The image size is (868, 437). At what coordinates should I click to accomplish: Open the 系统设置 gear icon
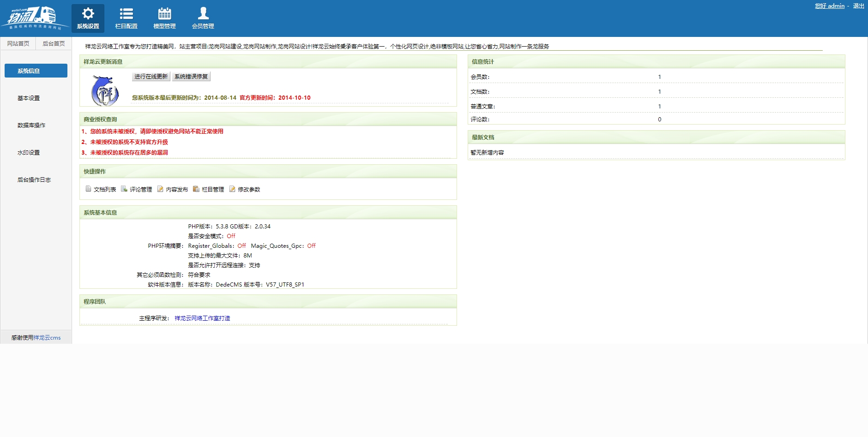coord(88,13)
